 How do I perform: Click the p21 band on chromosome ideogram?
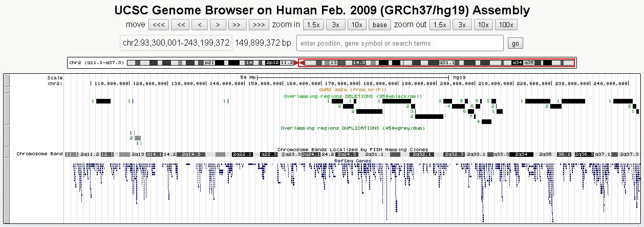click(209, 63)
